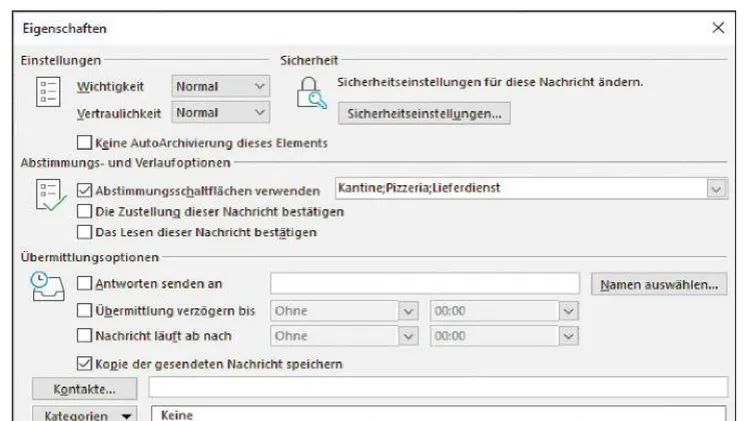Open the delay delivery date dropdown arrow

click(x=408, y=311)
